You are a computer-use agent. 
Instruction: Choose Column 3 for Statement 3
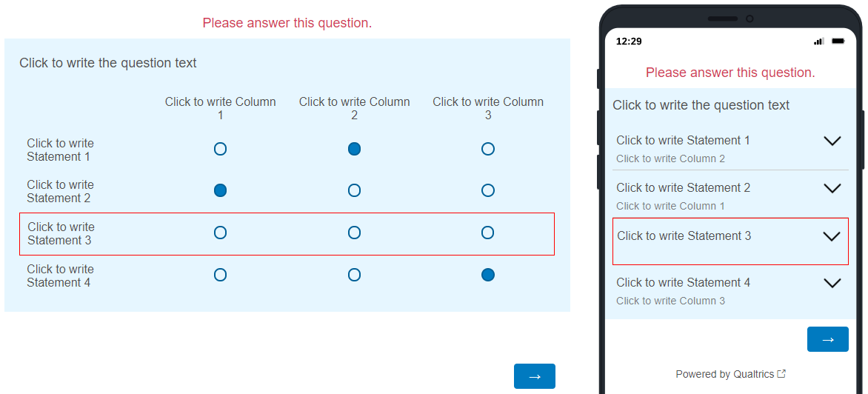tap(487, 233)
